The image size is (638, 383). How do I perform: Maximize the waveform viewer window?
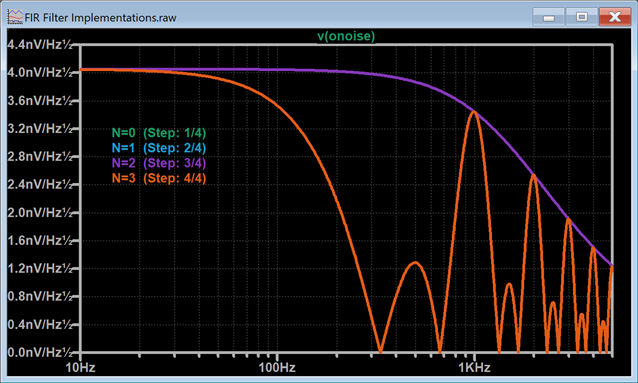click(582, 18)
